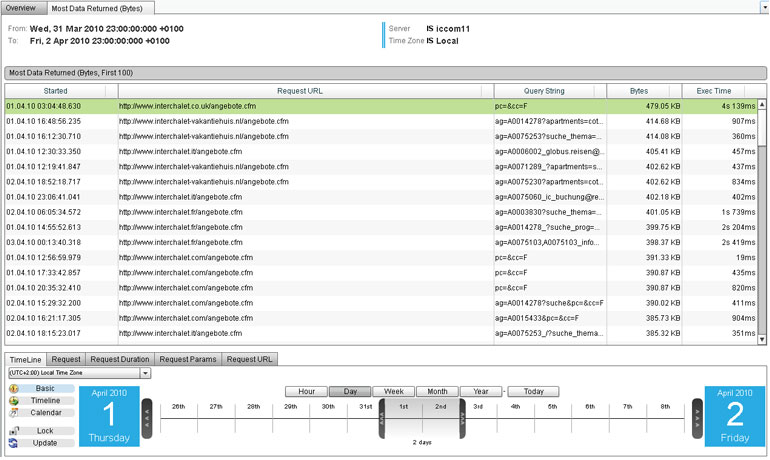
Task: Sort by the Bytes column header
Action: point(639,91)
